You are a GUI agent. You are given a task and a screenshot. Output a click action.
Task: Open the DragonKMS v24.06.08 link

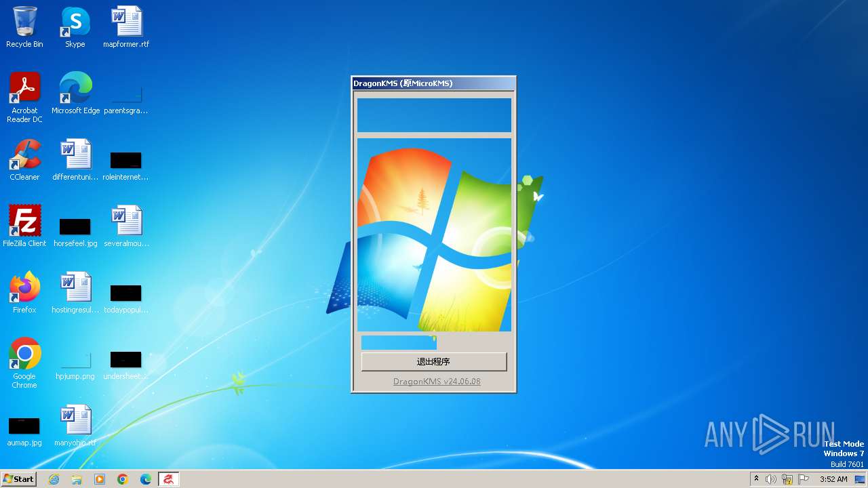tap(437, 382)
